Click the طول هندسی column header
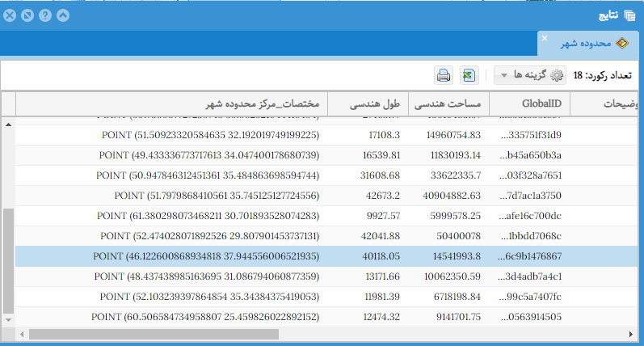 coord(375,104)
